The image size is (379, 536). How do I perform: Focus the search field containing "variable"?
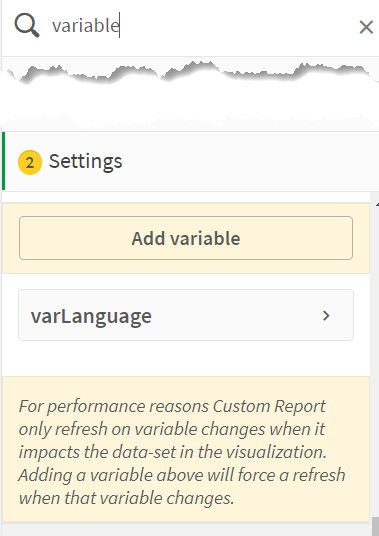click(202, 26)
